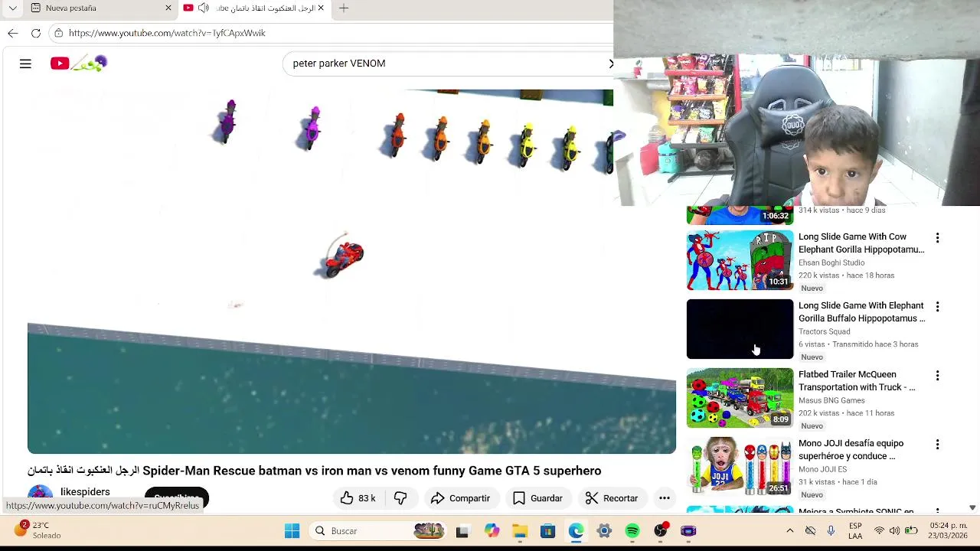Open options for Mono JOJI video
Viewport: 980px width, 551px height.
(x=937, y=445)
